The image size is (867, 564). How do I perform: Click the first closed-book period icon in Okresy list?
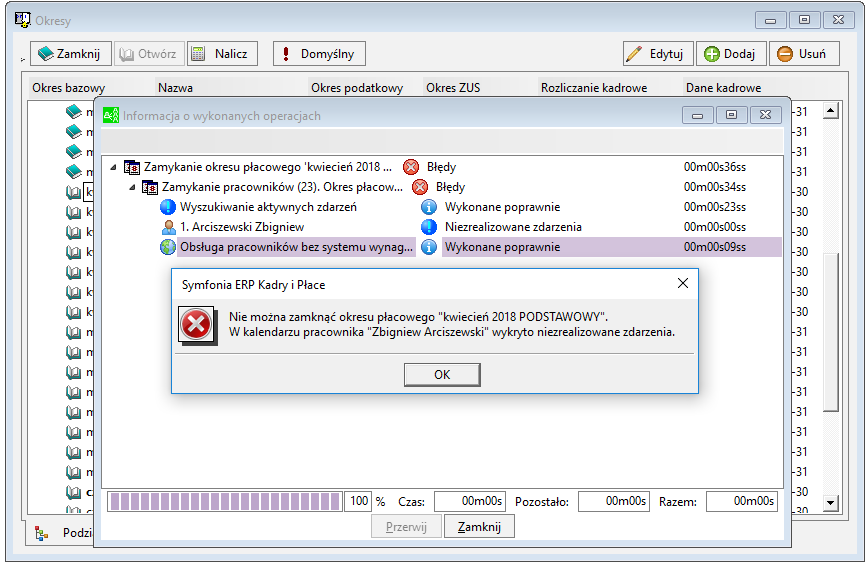click(74, 112)
